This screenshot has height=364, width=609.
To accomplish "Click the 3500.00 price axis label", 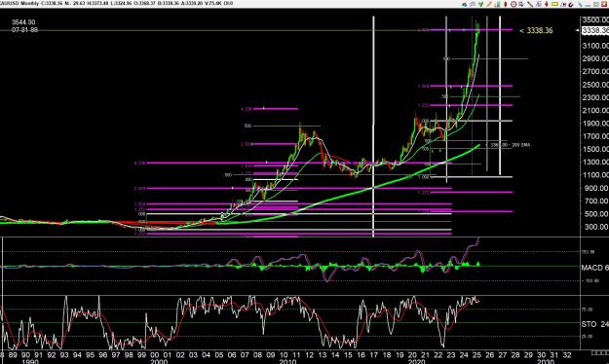I will click(595, 19).
